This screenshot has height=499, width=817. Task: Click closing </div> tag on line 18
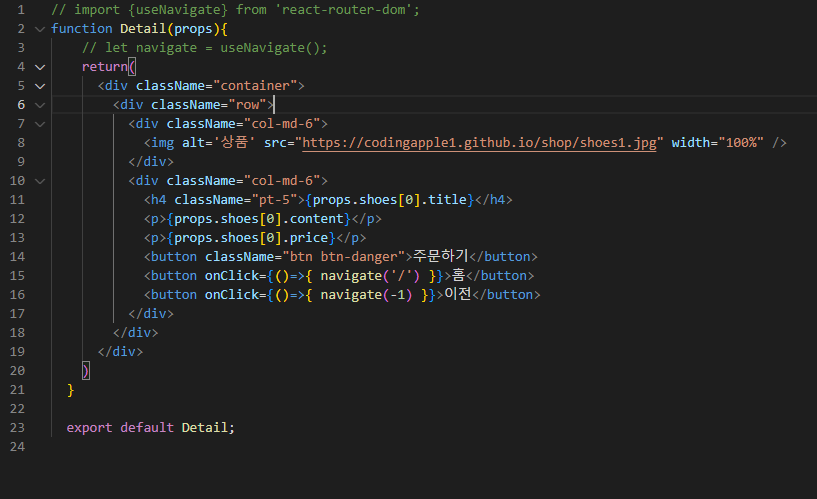click(x=135, y=333)
